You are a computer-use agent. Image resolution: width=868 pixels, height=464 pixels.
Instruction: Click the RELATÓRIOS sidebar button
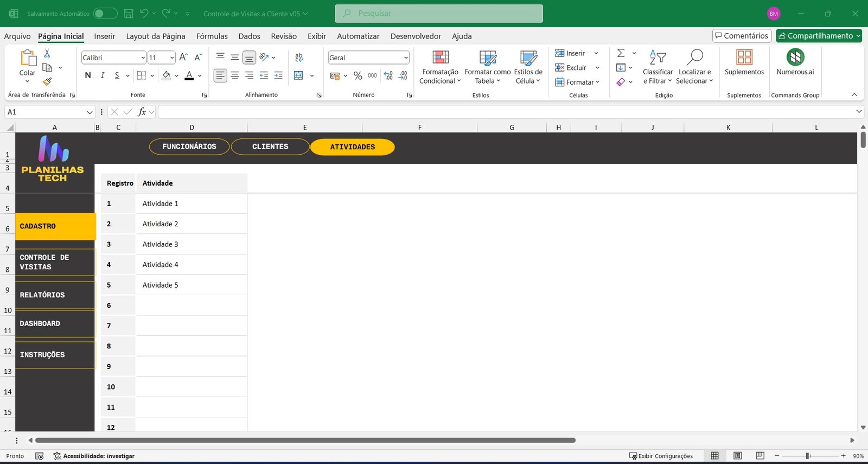click(55, 295)
